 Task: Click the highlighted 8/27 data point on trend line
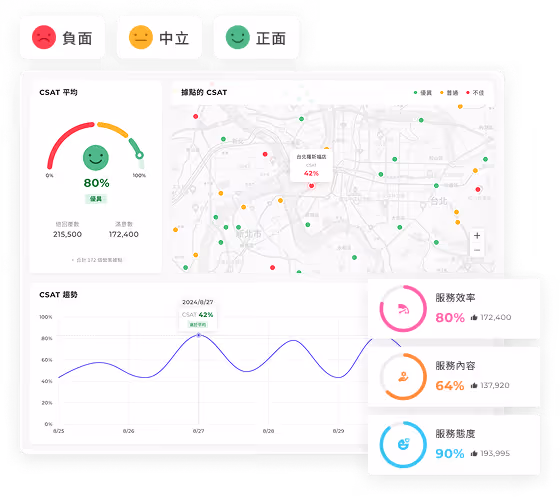pos(199,335)
